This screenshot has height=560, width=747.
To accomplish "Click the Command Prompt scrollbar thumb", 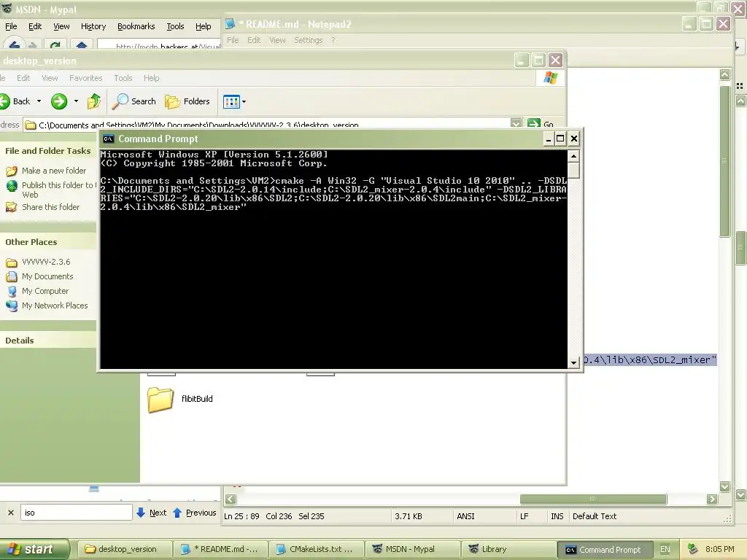I will click(573, 170).
